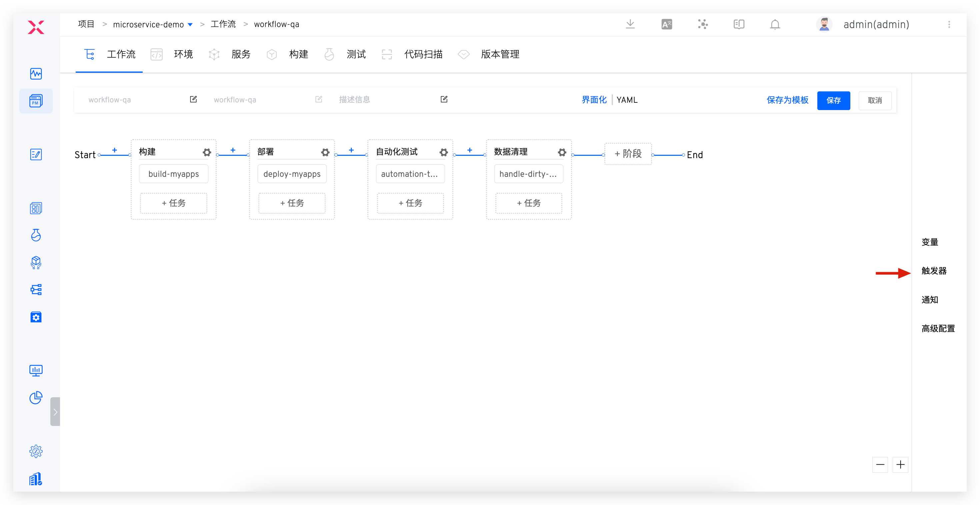Click 保存为模板 link
Image resolution: width=980 pixels, height=505 pixels.
[787, 100]
